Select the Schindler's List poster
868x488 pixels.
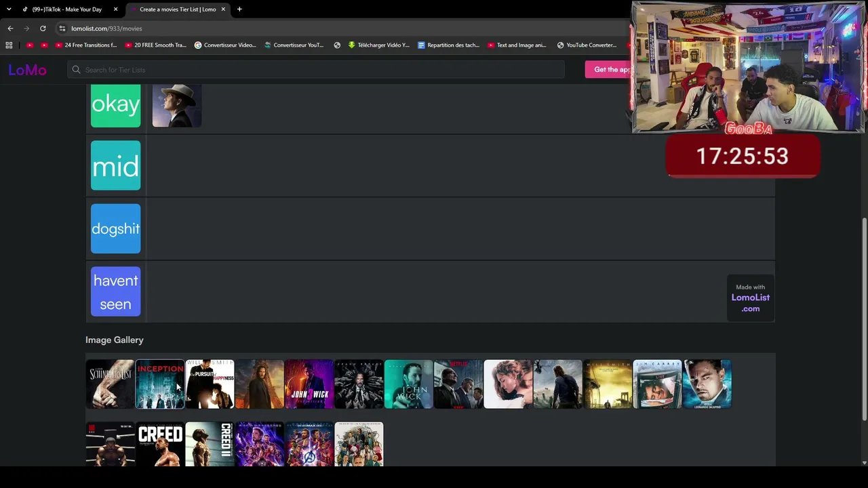coord(110,384)
